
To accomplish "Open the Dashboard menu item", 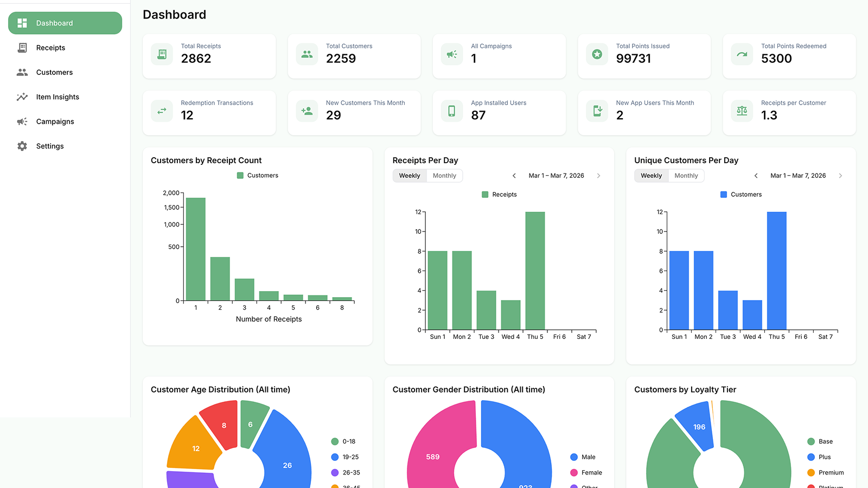I will [x=65, y=23].
